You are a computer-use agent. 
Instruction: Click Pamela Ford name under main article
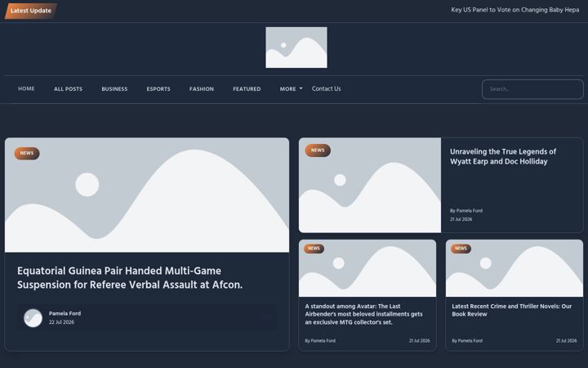coord(65,313)
